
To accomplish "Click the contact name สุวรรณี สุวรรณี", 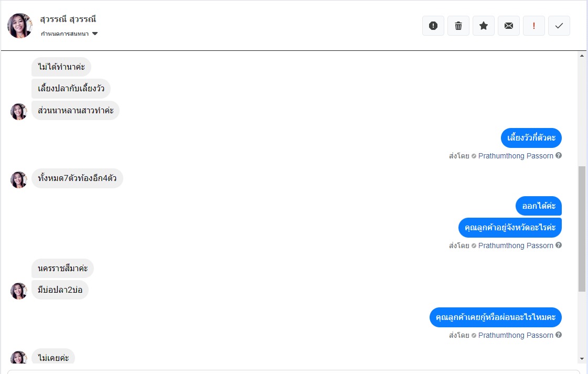I will tap(68, 19).
